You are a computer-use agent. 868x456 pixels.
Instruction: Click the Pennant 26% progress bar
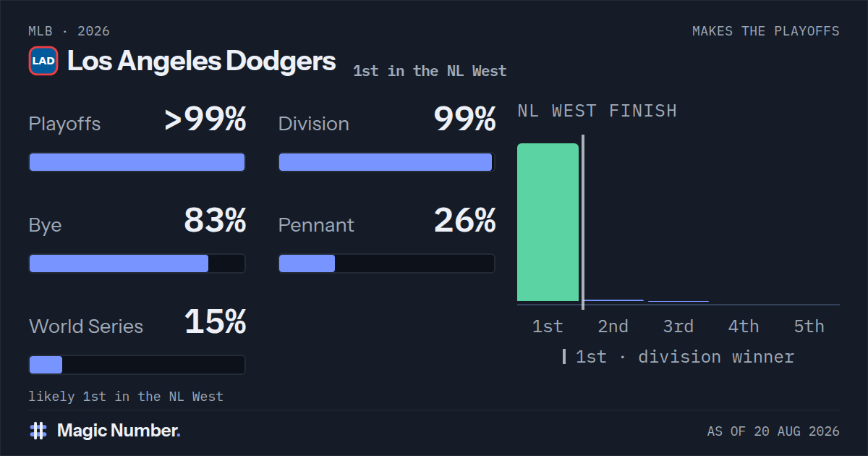[x=386, y=263]
